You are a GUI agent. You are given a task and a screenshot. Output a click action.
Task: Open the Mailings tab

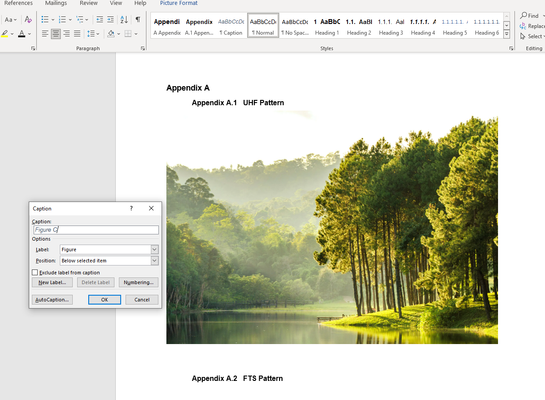tap(56, 3)
